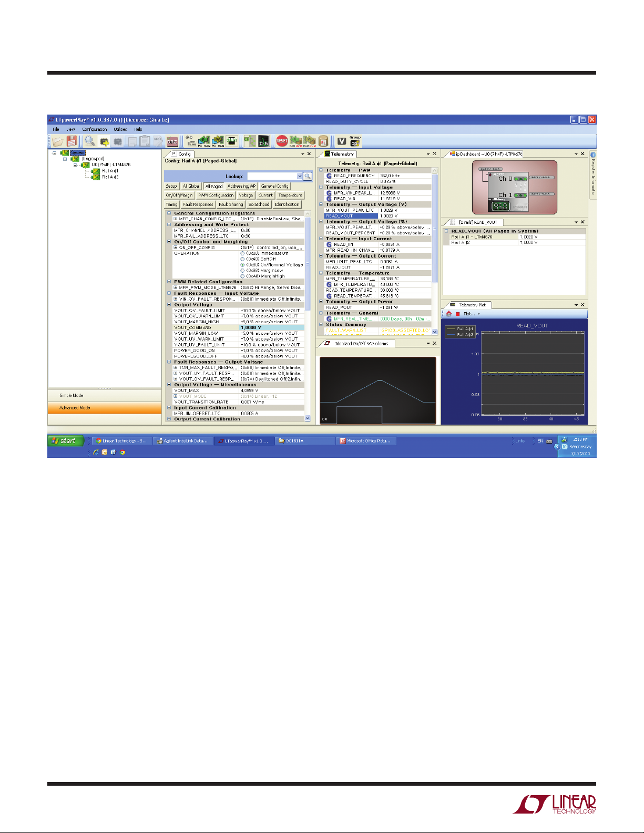Open the Lookup combo box dropdown
The image size is (644, 833).
click(300, 177)
